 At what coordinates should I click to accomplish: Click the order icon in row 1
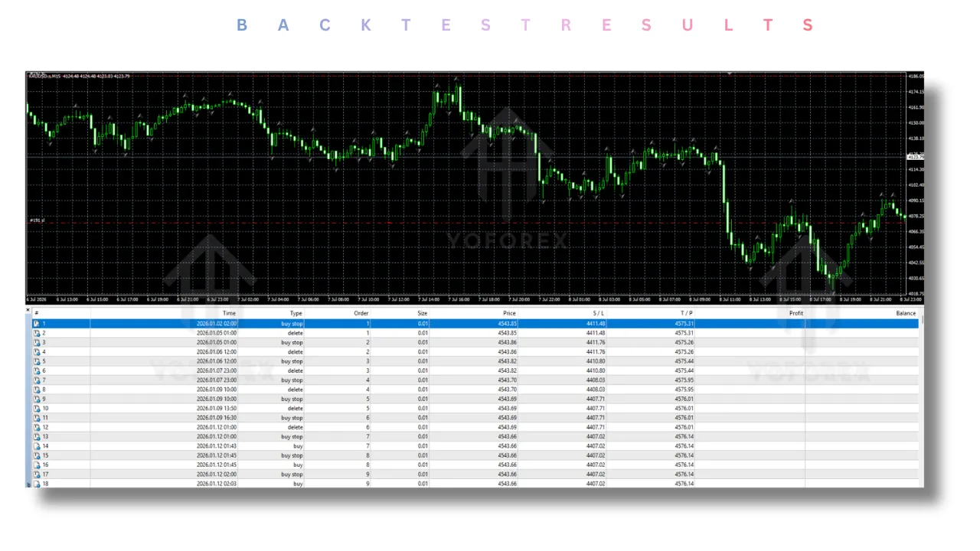point(36,324)
